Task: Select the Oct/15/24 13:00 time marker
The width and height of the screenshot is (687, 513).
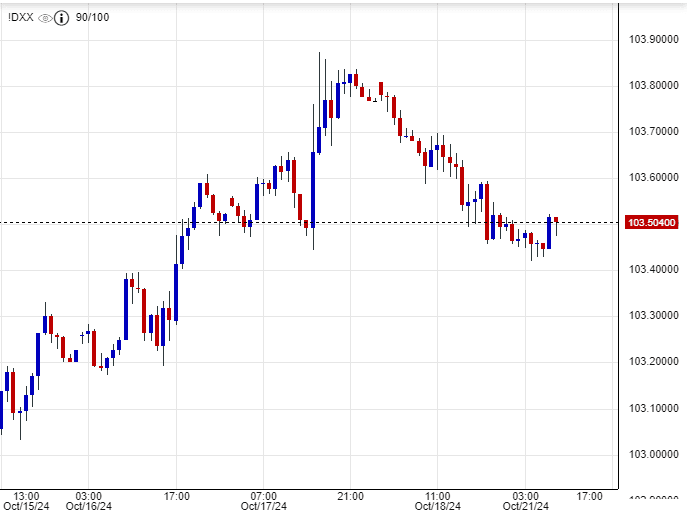Action: click(x=27, y=500)
